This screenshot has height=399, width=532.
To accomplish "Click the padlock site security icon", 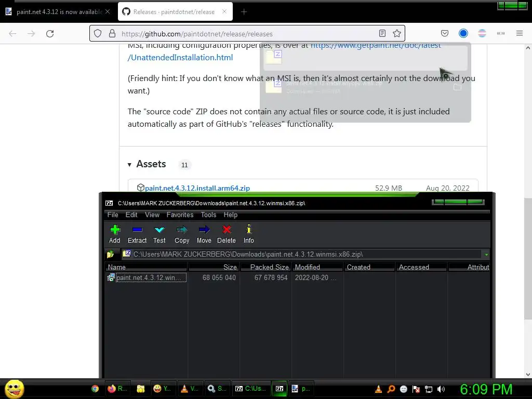I will [x=112, y=34].
